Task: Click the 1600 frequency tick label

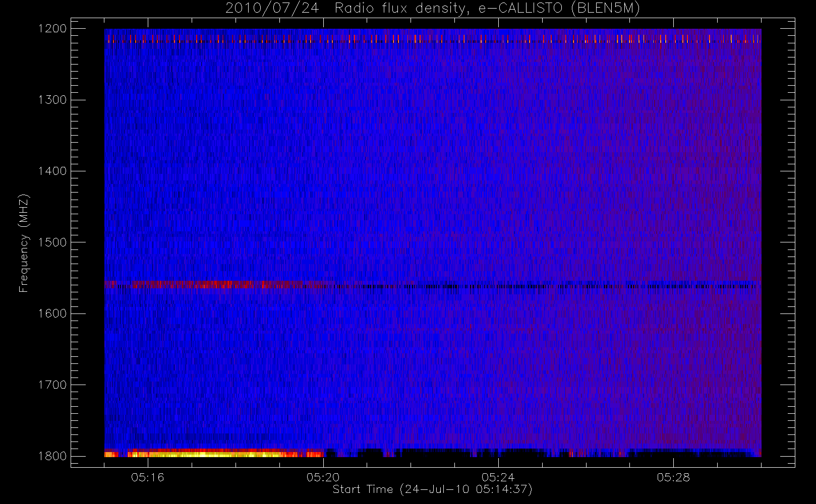Action: 52,313
